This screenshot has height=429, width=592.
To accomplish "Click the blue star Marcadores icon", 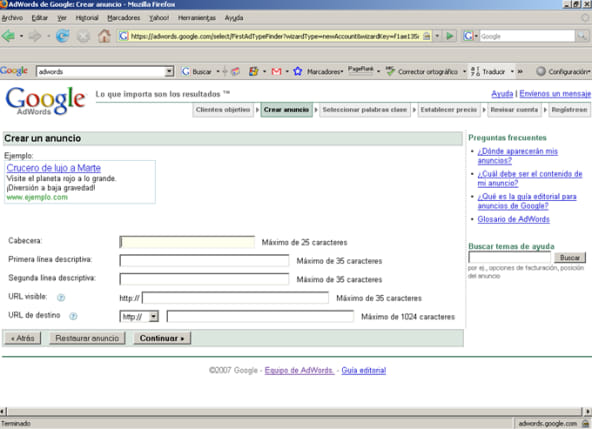I will tap(298, 71).
